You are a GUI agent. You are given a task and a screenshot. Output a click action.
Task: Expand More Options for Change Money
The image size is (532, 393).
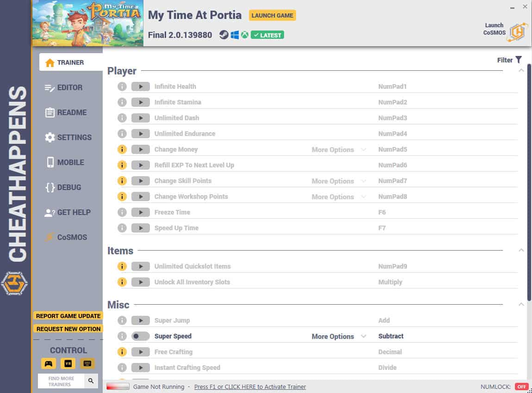(339, 149)
